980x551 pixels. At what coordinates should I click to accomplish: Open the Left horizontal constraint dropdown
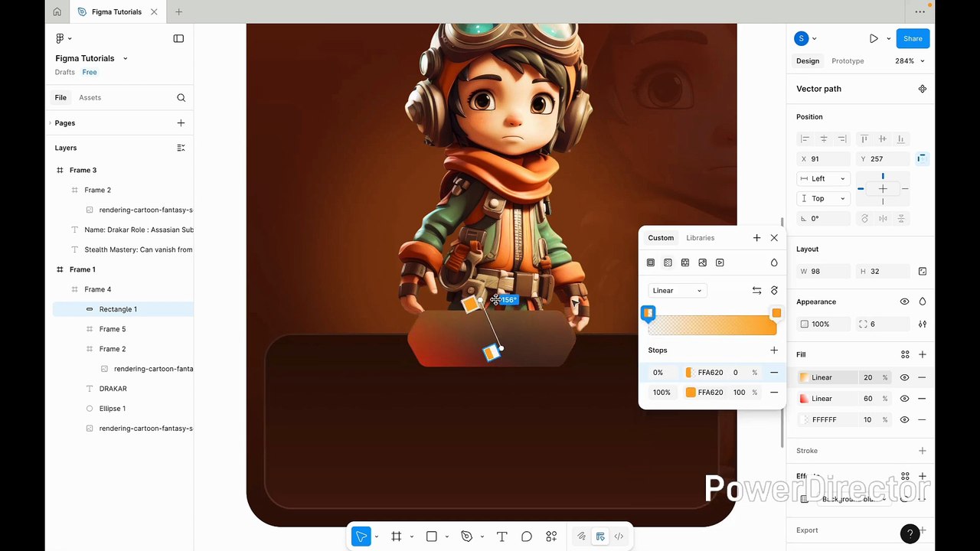[823, 178]
